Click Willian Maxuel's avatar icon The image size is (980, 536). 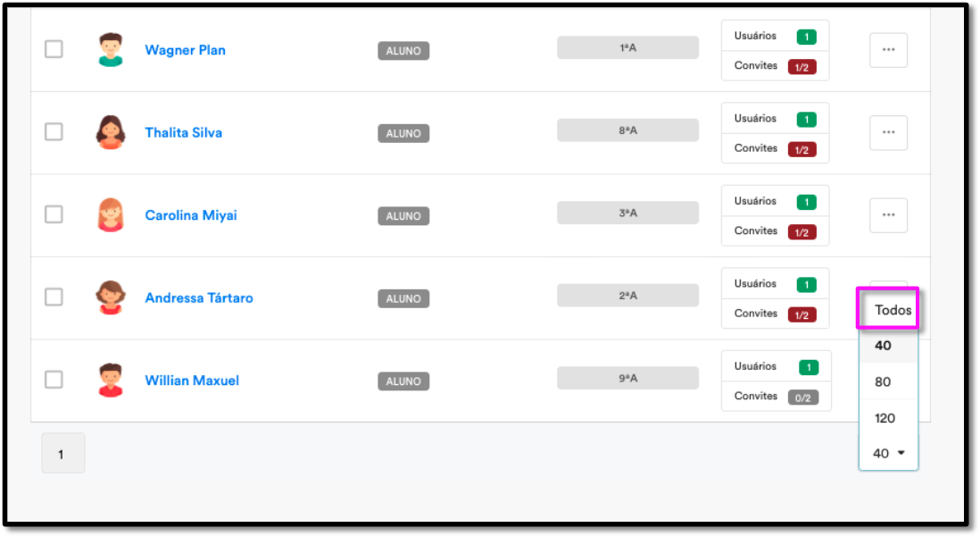tap(111, 381)
